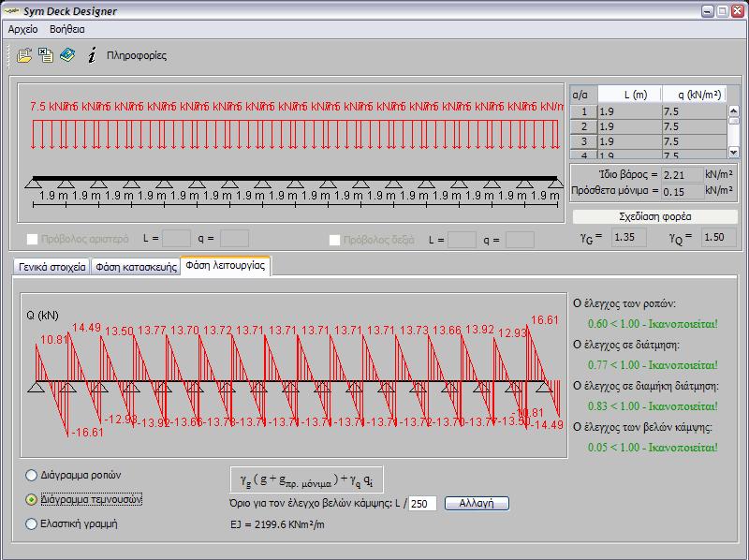749x560 pixels.
Task: Click the 'Ο έλεγχος των ροπών:' label
Action: coord(624,303)
